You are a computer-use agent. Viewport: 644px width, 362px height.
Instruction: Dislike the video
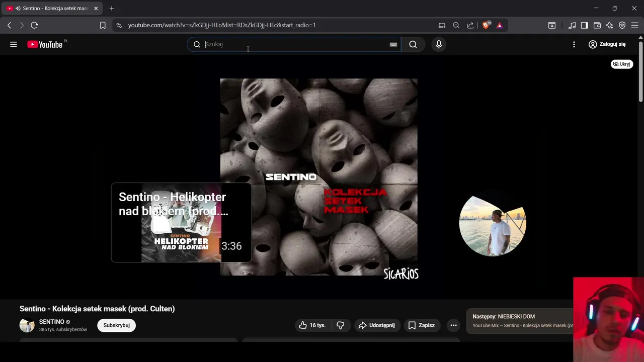[341, 325]
